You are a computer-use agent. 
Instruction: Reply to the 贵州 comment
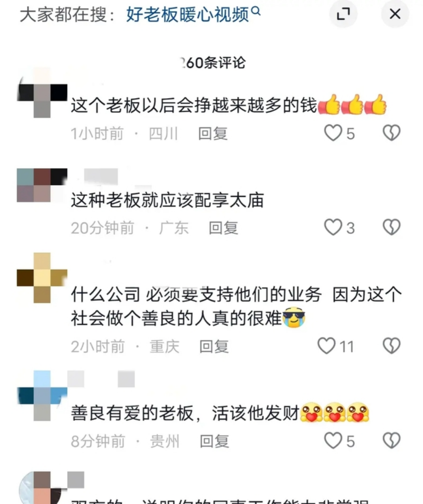click(x=214, y=441)
